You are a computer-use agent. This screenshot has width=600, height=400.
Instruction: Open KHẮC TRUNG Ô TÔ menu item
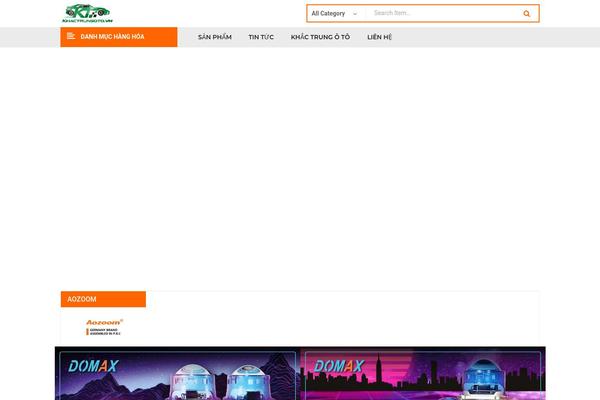tap(320, 37)
